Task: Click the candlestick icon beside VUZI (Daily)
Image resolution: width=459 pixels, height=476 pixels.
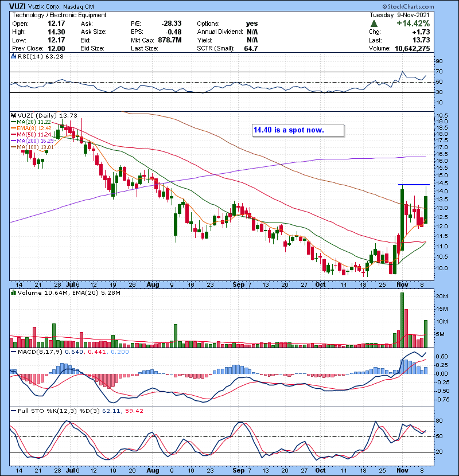Action: pyautogui.click(x=13, y=115)
